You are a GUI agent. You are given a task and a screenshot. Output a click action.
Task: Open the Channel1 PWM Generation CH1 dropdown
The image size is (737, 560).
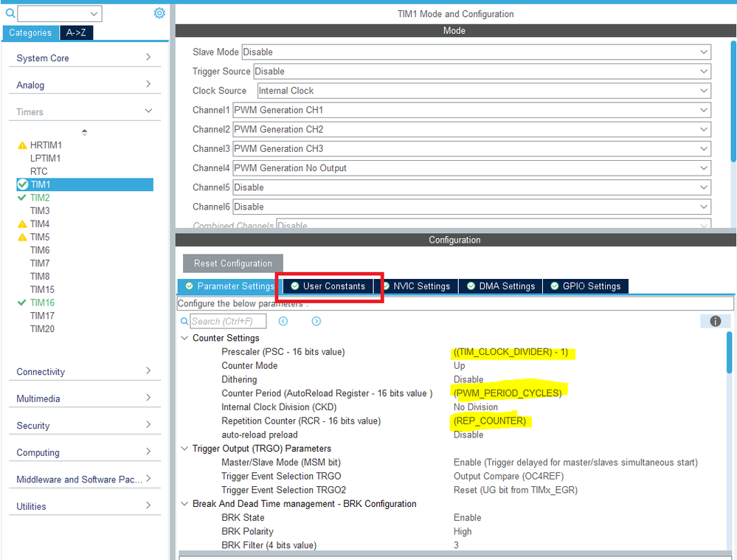(x=472, y=110)
